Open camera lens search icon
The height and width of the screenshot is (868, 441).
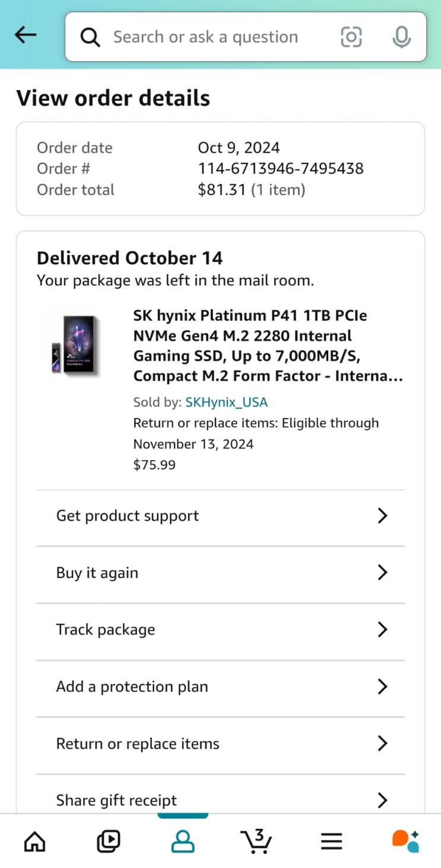(351, 37)
